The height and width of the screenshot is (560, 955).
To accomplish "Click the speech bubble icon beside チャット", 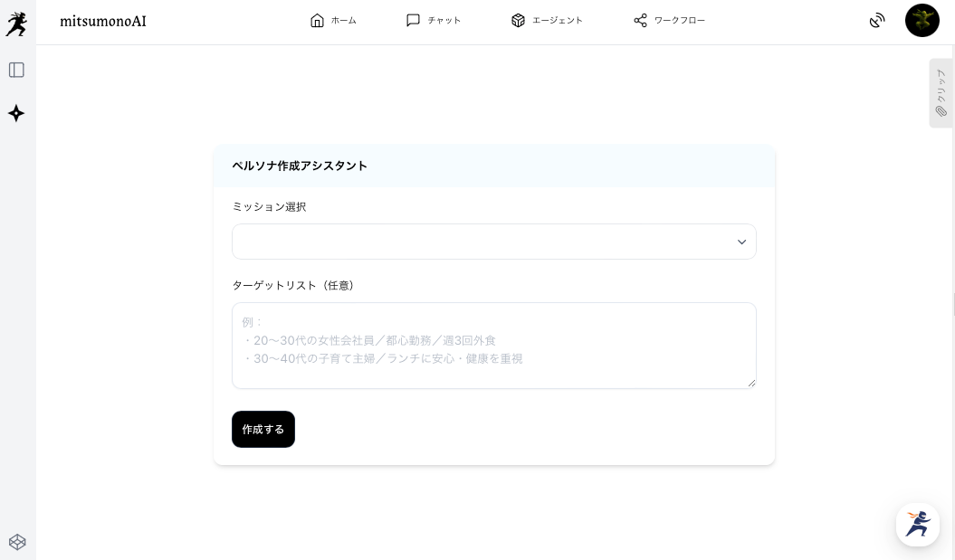I will tap(413, 21).
